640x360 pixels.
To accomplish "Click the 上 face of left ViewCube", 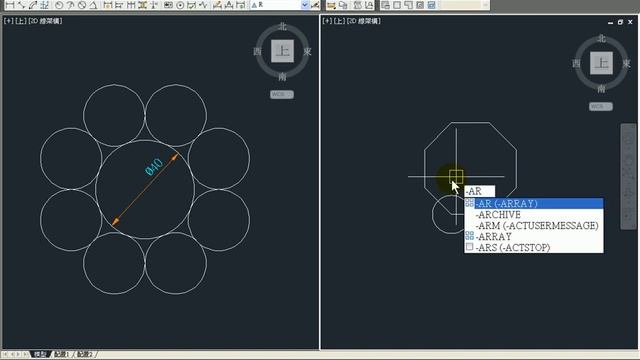I will pyautogui.click(x=282, y=51).
